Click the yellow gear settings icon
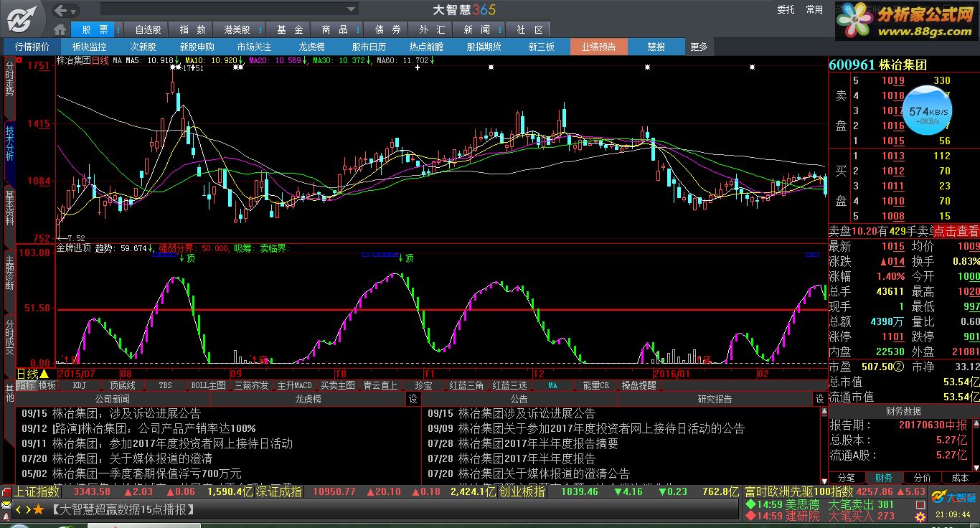The image size is (980, 528). pos(920,516)
